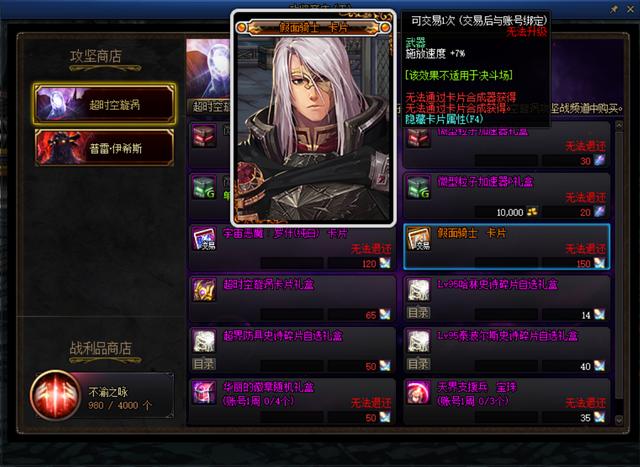Select the 超时空漩涡 raid shop tab
Viewport: 640px width, 467px height.
tap(105, 104)
